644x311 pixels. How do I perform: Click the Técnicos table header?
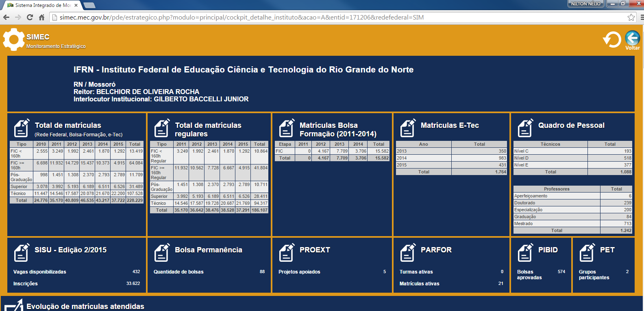pos(550,144)
